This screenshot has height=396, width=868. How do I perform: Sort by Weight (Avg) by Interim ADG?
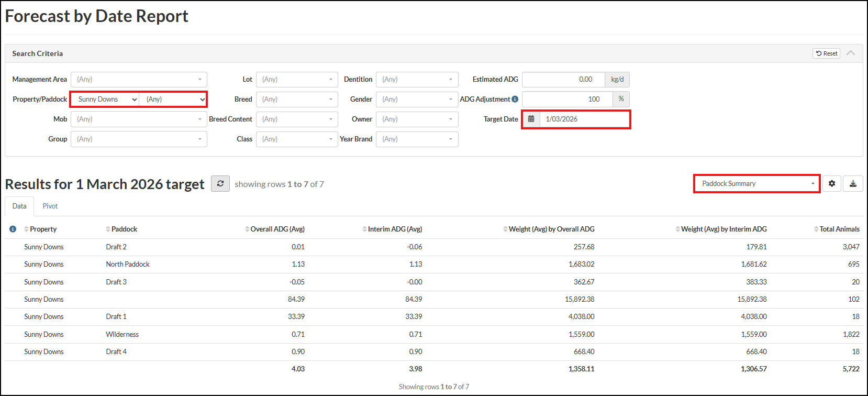pyautogui.click(x=721, y=229)
